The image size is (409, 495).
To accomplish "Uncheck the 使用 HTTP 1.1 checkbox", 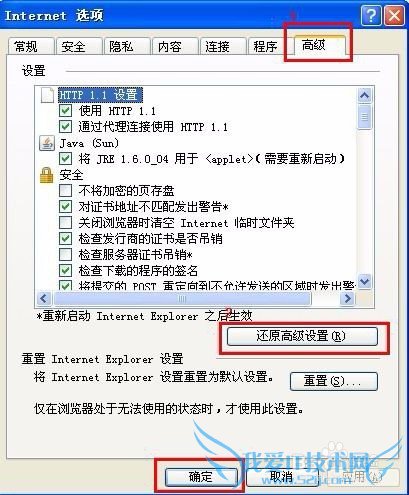I will pos(65,111).
